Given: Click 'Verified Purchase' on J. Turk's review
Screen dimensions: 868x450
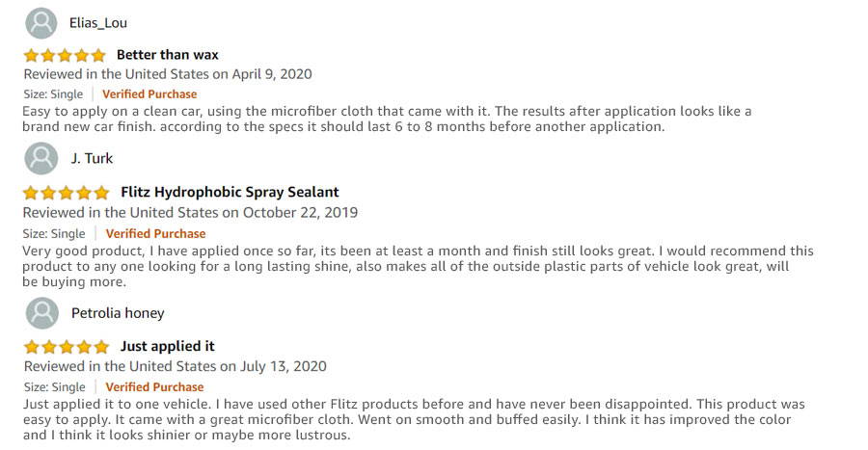Looking at the screenshot, I should 155,234.
